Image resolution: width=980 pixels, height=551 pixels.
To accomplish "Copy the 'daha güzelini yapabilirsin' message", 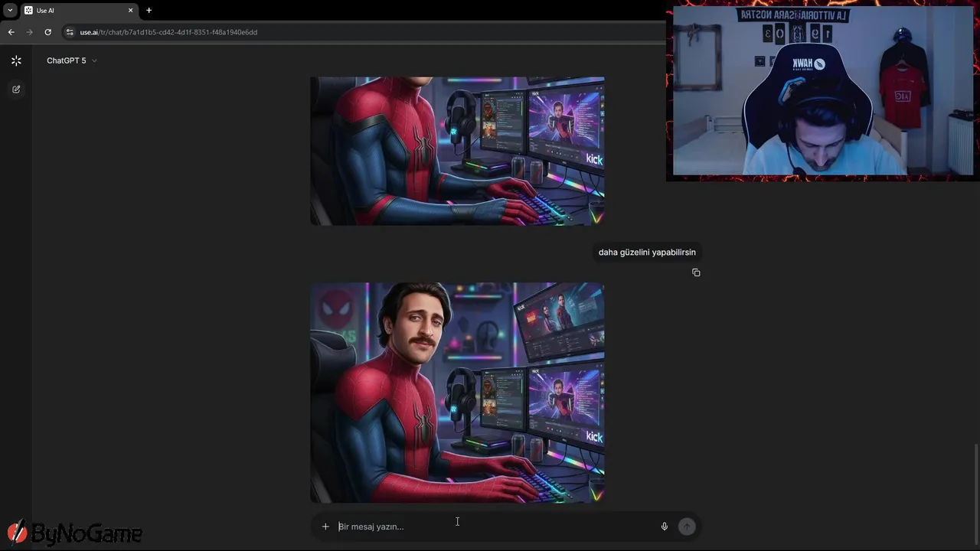I will [x=696, y=272].
